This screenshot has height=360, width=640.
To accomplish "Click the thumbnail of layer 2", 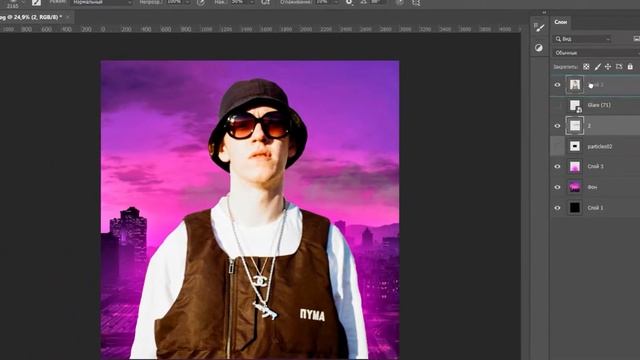I will tap(575, 126).
